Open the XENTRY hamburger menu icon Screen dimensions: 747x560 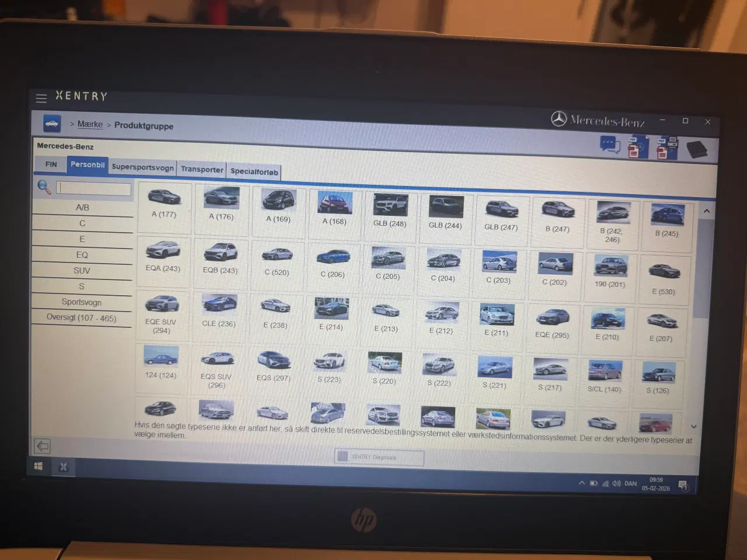41,98
